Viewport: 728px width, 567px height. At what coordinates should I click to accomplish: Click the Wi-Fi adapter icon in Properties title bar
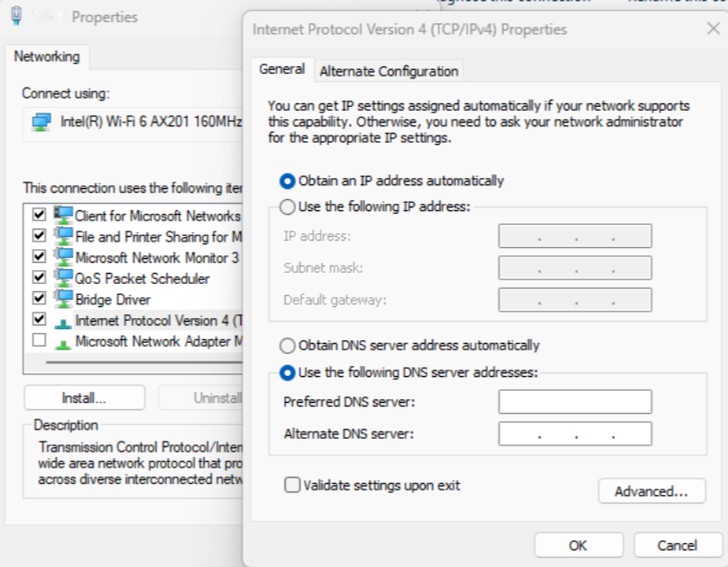tap(17, 16)
